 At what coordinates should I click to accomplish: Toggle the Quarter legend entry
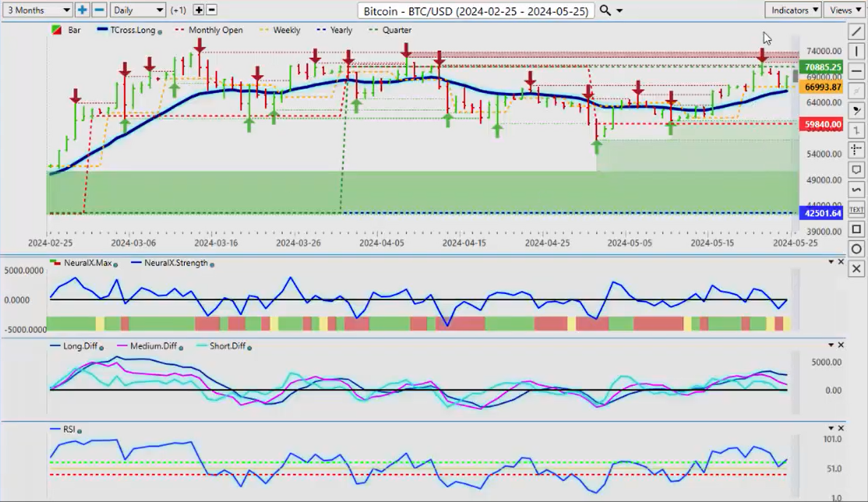tap(389, 30)
